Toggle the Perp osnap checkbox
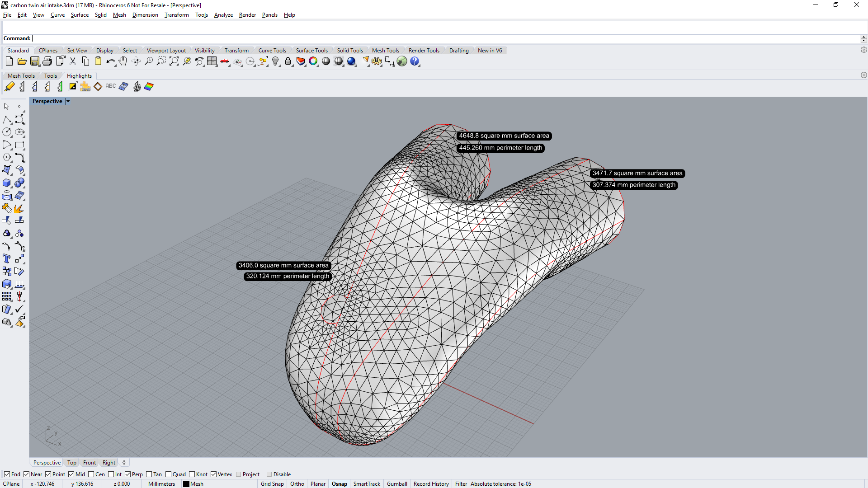The height and width of the screenshot is (488, 868). 128,474
